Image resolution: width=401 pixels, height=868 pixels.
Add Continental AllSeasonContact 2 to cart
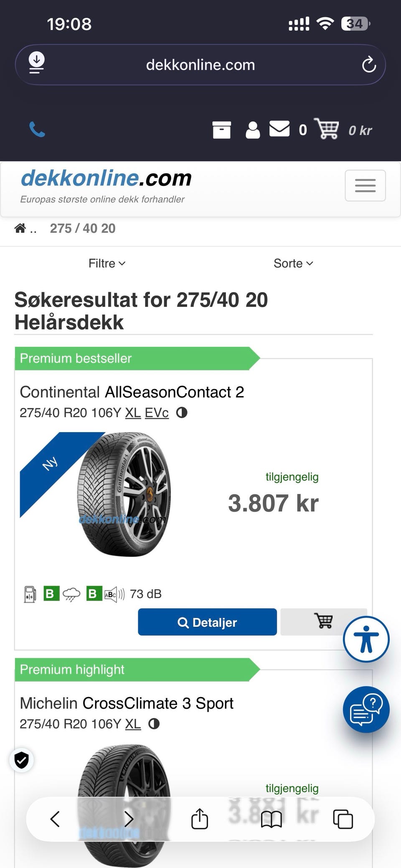[323, 621]
